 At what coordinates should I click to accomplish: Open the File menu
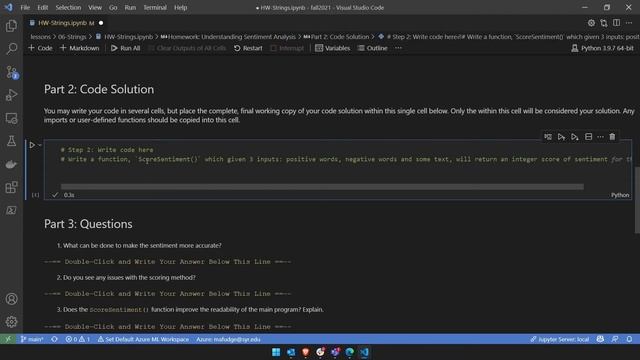coord(25,7)
